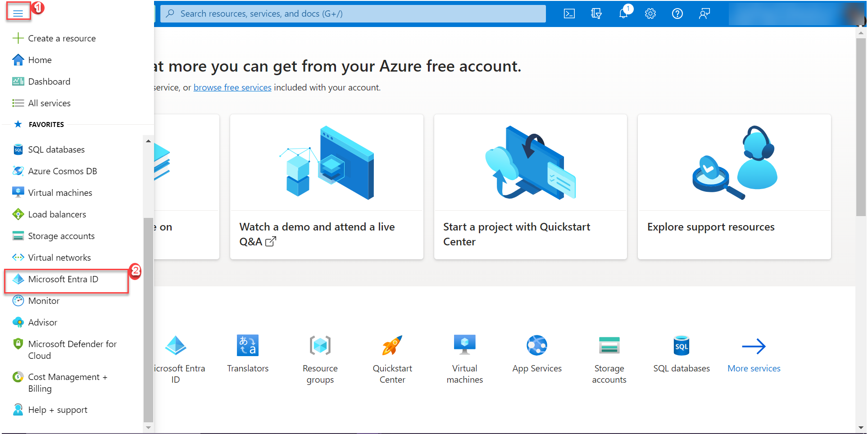Click the More services arrow

tap(754, 346)
